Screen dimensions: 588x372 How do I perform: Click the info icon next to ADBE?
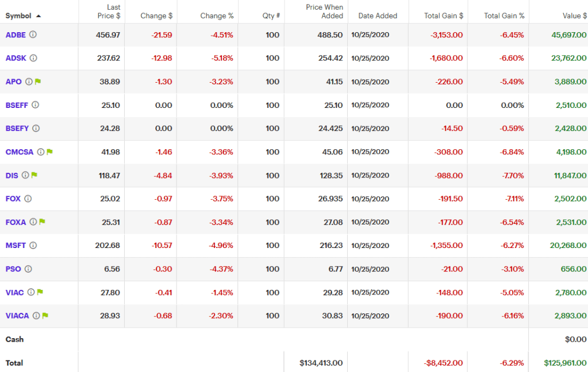[x=33, y=35]
